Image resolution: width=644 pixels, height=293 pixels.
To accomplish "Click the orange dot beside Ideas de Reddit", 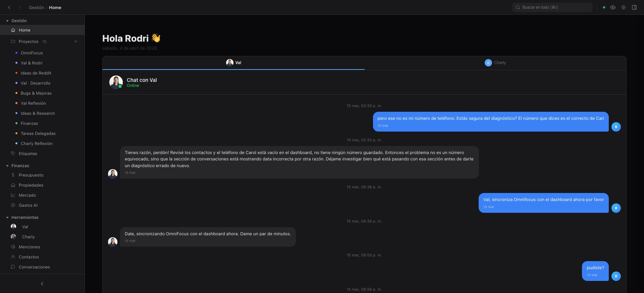I will point(16,73).
